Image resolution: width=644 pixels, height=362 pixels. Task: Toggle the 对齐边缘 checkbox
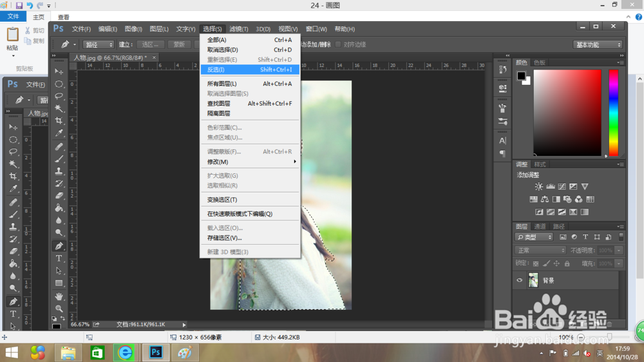338,44
